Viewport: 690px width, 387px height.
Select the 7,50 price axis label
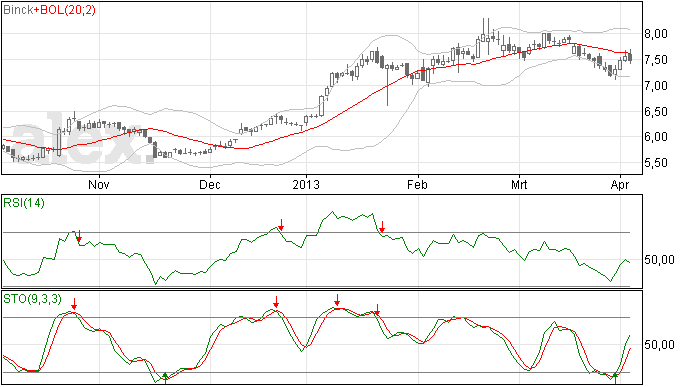tap(656, 60)
